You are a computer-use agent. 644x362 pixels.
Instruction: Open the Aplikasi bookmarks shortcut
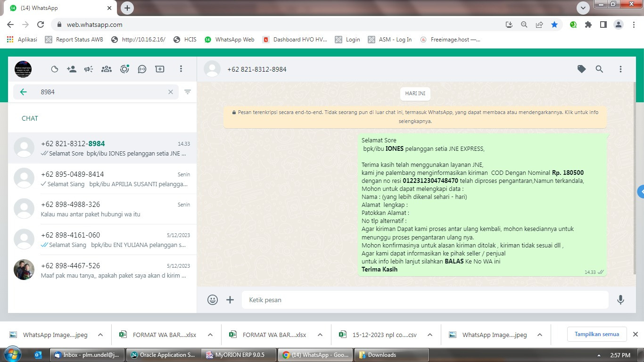(22, 40)
